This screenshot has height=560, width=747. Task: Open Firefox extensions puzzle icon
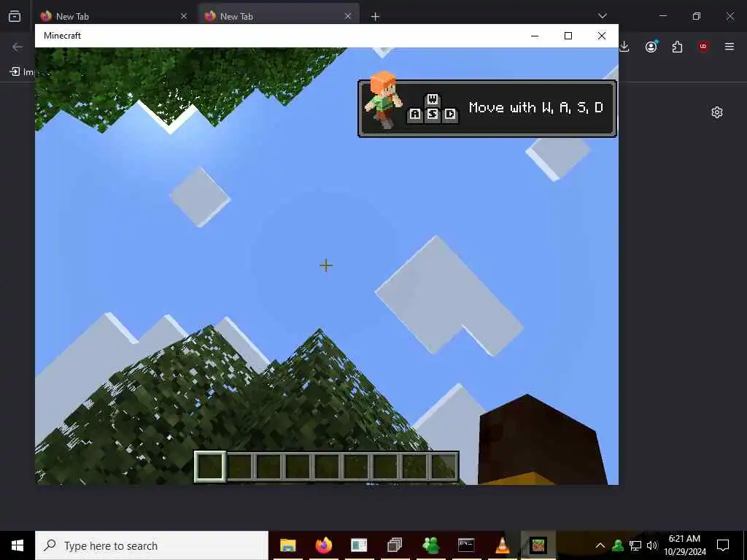click(x=677, y=47)
